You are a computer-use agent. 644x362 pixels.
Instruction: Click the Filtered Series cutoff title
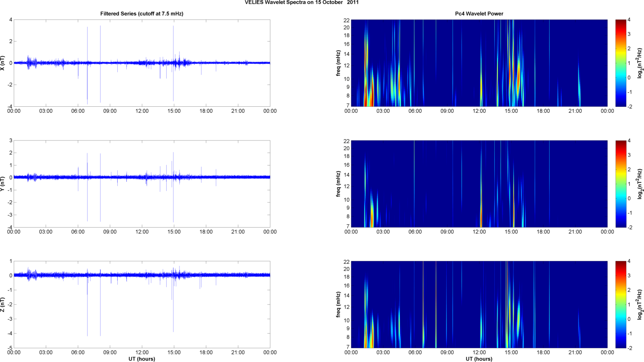(142, 14)
